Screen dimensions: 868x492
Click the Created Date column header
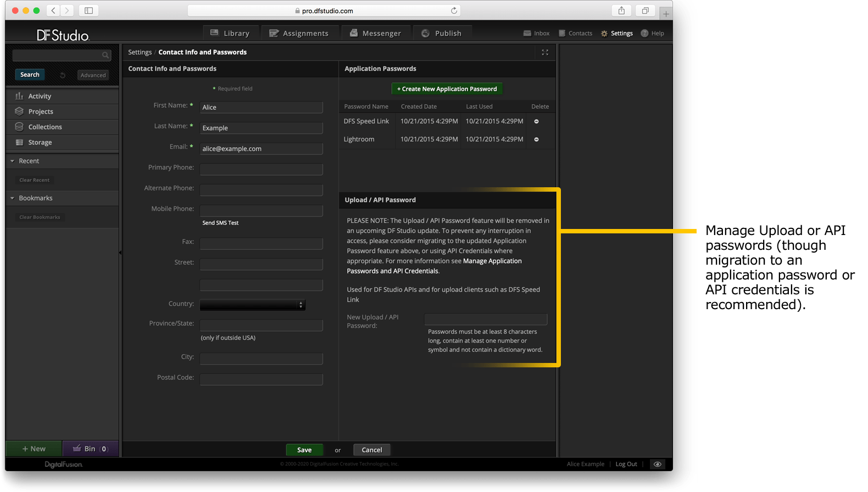[419, 107]
